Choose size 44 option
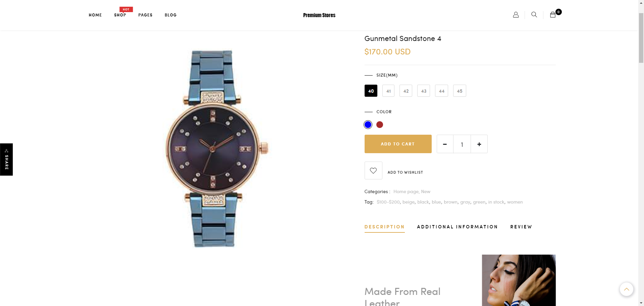Viewport: 644px width, 306px height. pyautogui.click(x=441, y=91)
